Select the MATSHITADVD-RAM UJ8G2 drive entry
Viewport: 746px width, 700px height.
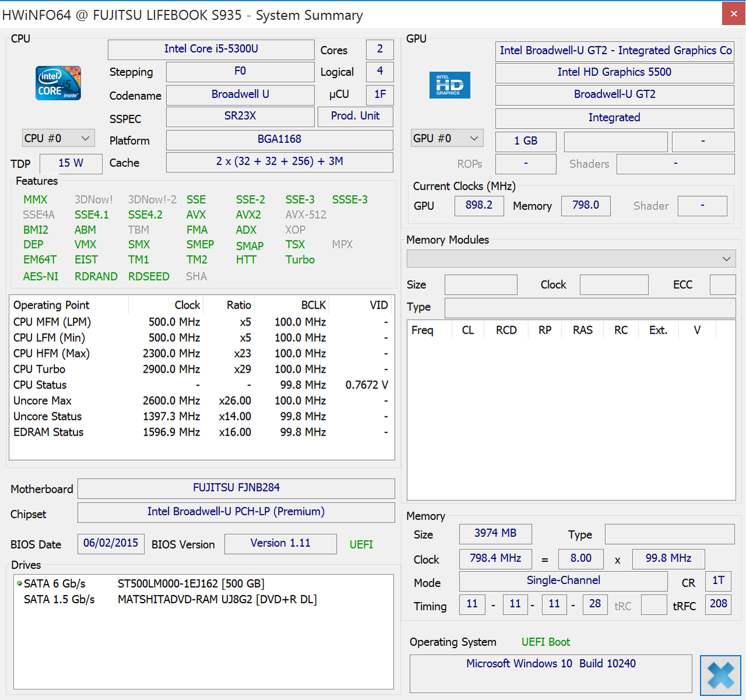tap(204, 599)
